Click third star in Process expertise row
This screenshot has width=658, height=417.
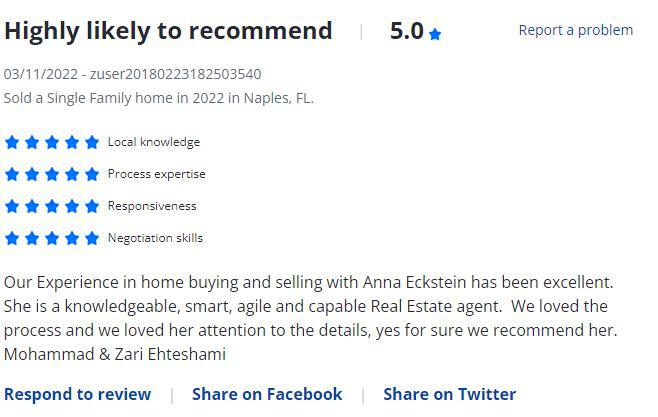click(x=52, y=174)
